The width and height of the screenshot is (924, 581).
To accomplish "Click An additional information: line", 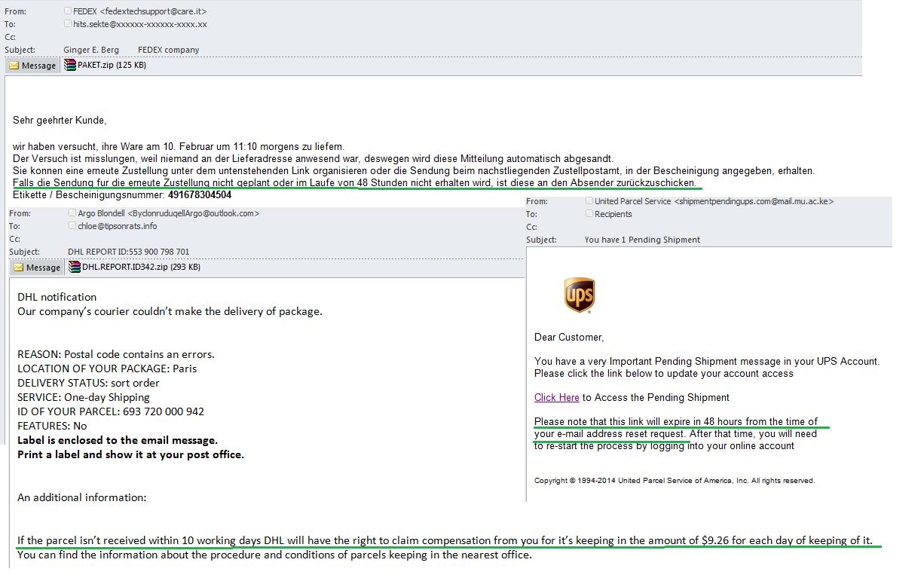I will [82, 497].
